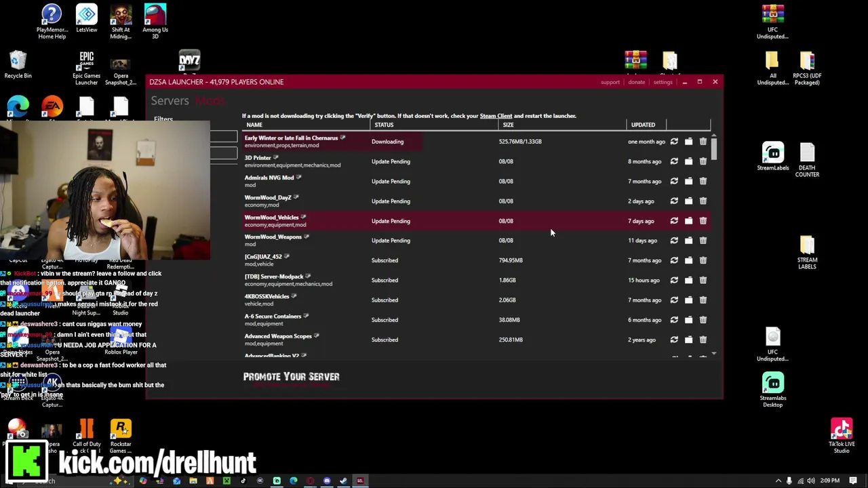Sort mods by the NAME column

coord(254,125)
